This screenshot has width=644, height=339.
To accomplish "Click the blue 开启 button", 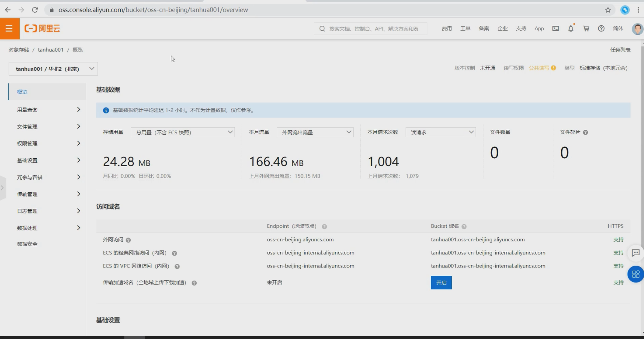I will pyautogui.click(x=441, y=282).
